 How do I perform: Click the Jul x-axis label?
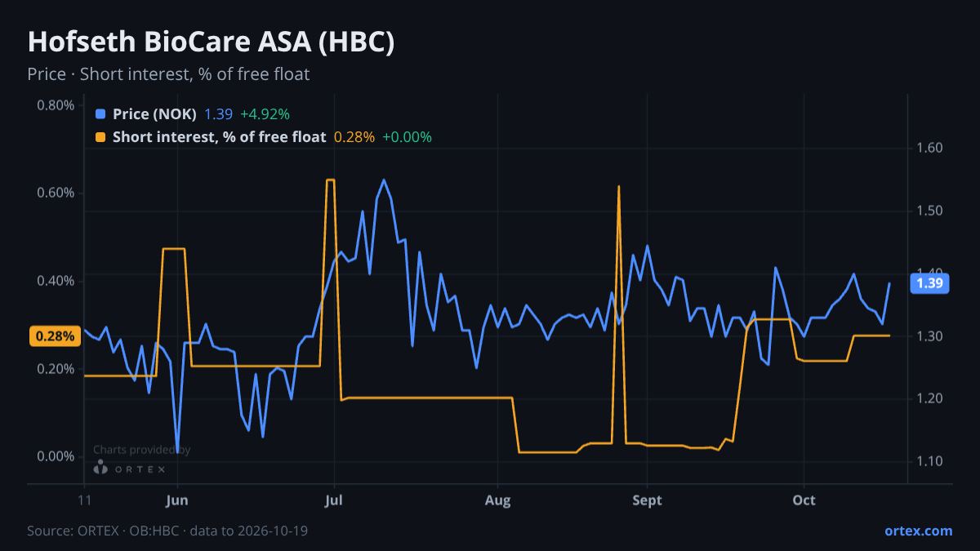333,500
